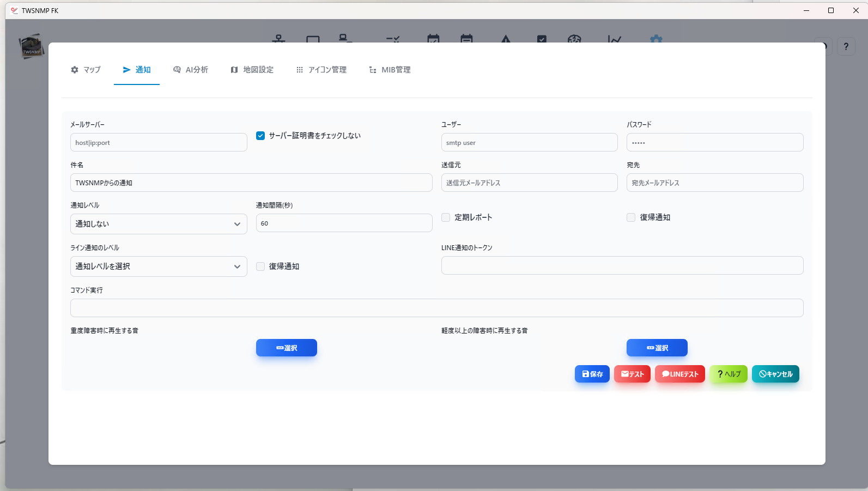Tick 復帰通知 checkbox beside 定期レポート

tap(631, 217)
